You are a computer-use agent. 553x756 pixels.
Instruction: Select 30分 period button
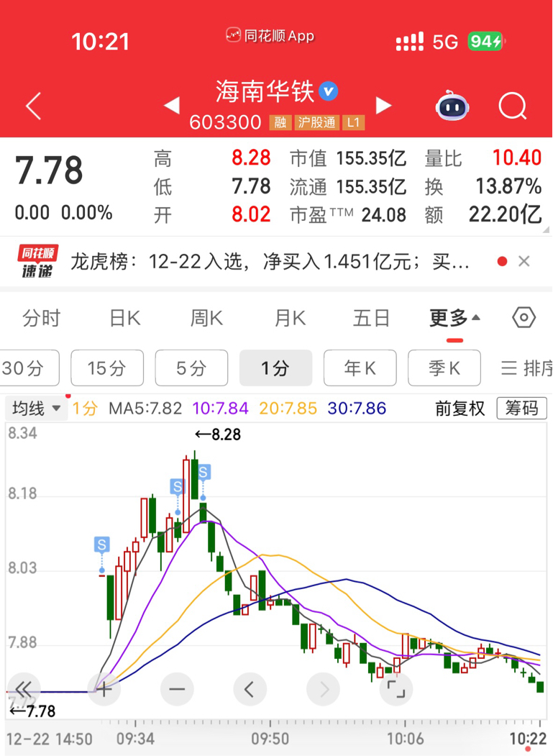click(x=29, y=368)
